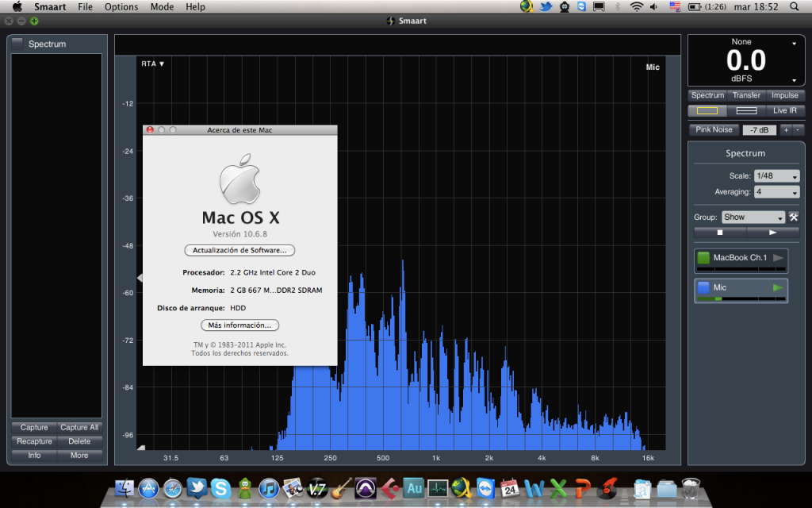Open the Group Show dropdown

(x=753, y=217)
